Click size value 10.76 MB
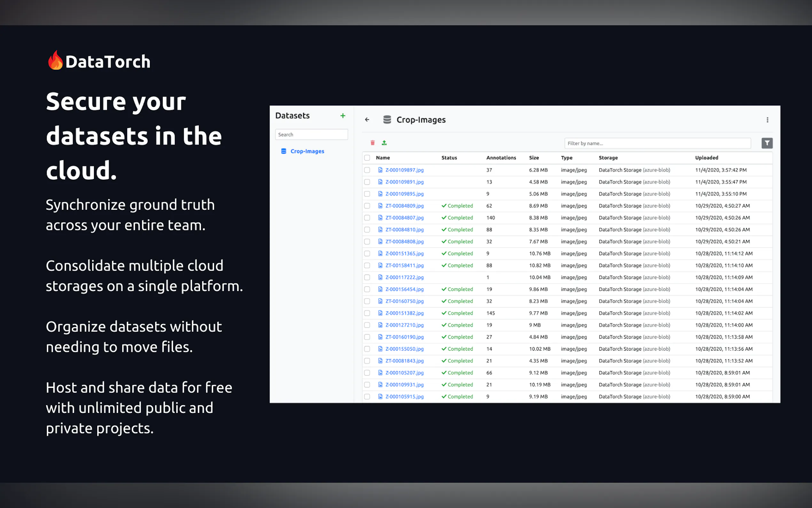 pyautogui.click(x=540, y=253)
